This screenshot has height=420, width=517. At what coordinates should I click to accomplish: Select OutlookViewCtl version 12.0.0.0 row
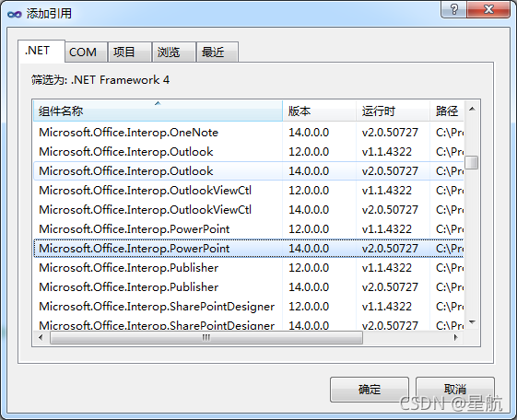tap(249, 191)
